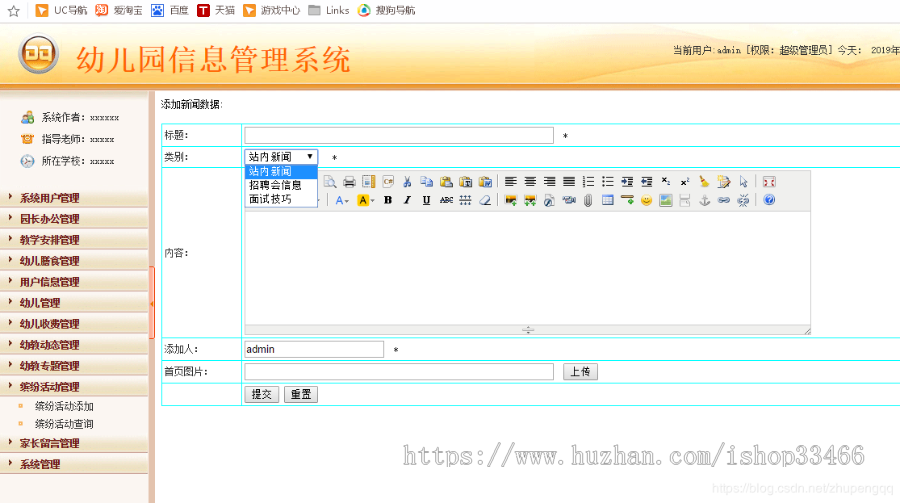
Task: Click the justify text icon
Action: [569, 182]
